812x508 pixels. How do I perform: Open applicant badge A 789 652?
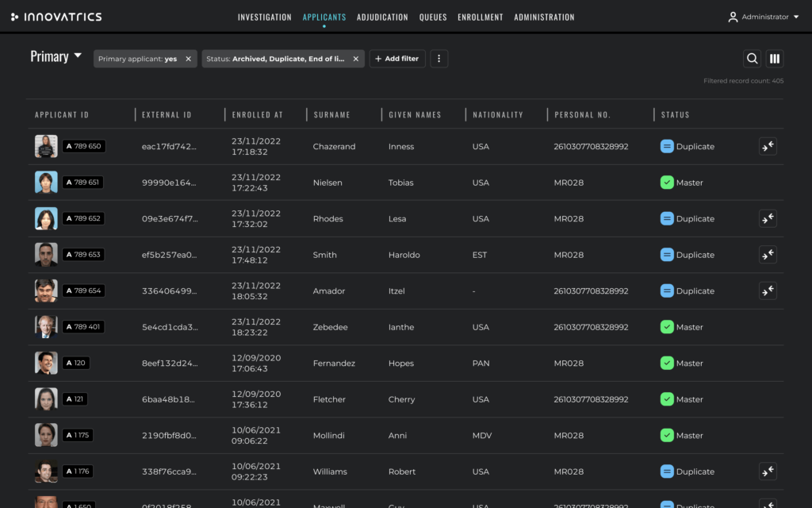(83, 218)
